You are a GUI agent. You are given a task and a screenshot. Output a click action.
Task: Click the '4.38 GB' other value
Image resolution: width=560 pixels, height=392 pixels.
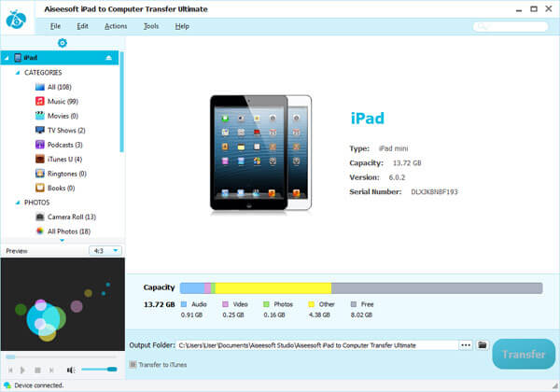coord(319,315)
